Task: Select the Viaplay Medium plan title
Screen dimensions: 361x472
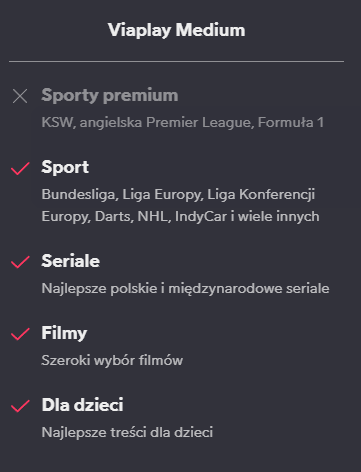Action: (x=177, y=30)
